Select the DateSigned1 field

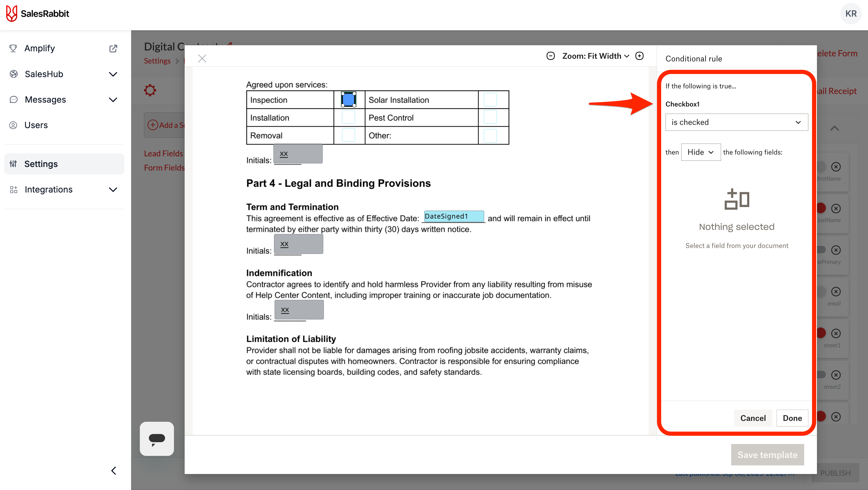pos(453,216)
